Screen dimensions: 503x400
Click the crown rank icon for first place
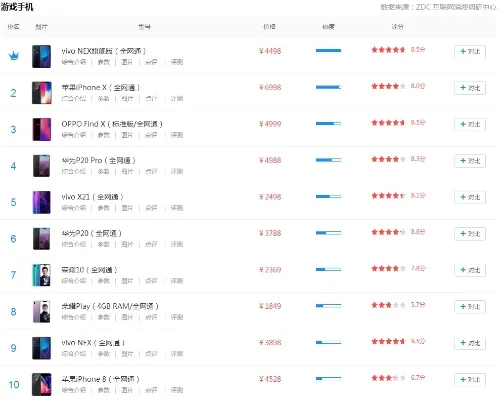[14, 56]
